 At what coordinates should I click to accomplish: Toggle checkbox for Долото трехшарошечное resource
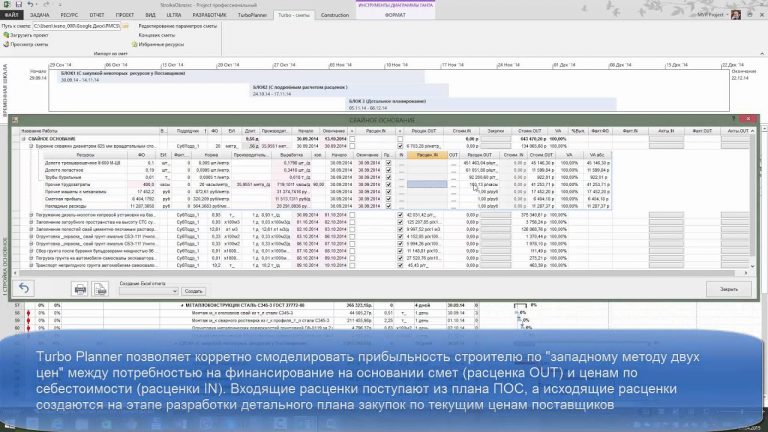[388, 163]
